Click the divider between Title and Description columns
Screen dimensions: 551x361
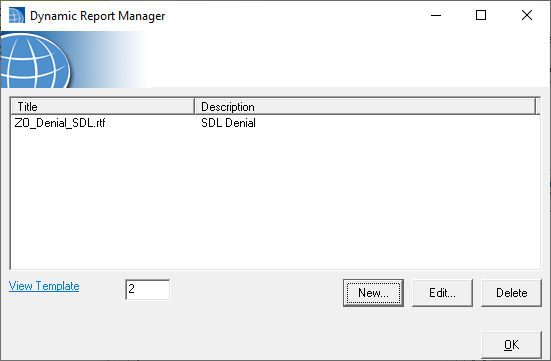194,107
